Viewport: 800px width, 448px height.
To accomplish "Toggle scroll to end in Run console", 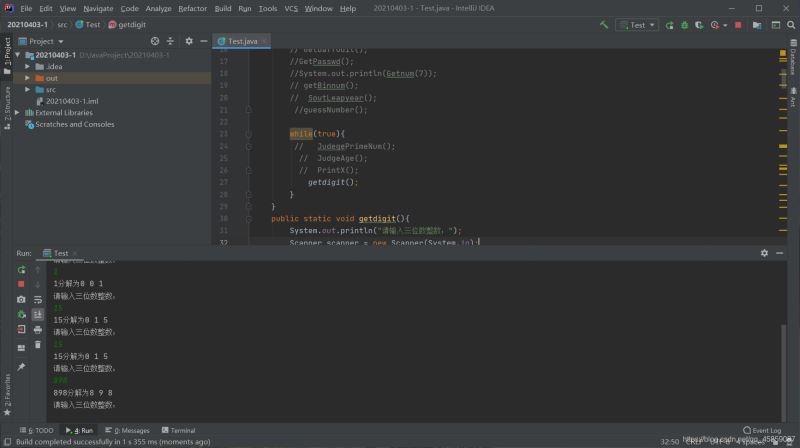I will [x=38, y=314].
